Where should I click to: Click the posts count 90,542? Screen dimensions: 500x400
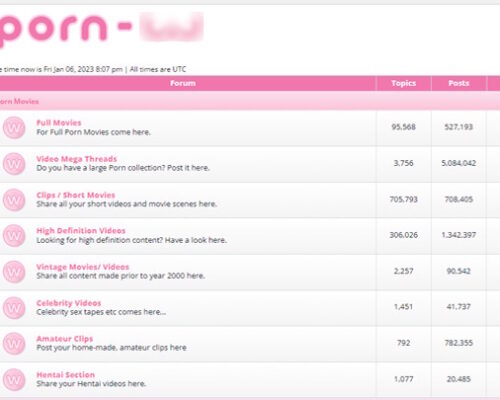(459, 271)
